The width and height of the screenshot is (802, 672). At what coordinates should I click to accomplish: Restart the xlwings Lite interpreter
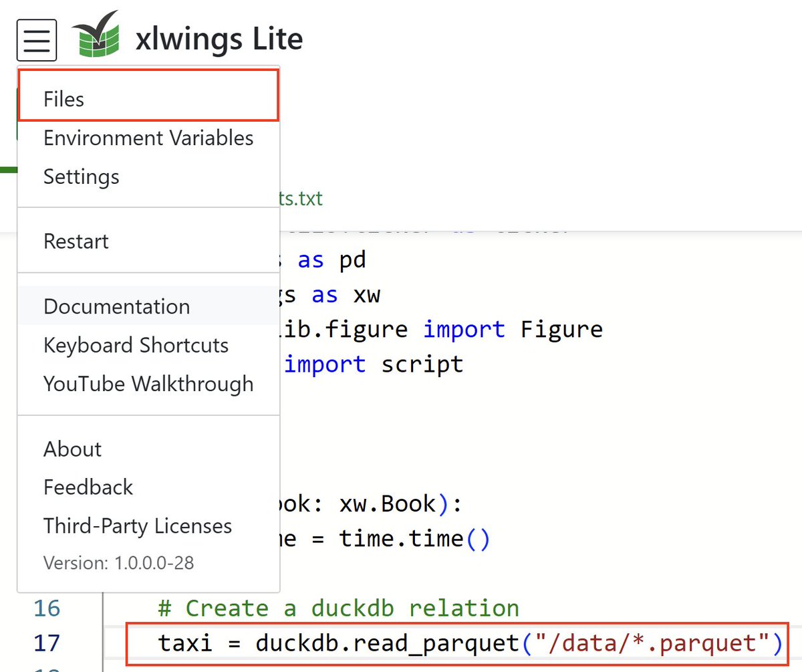pyautogui.click(x=76, y=241)
